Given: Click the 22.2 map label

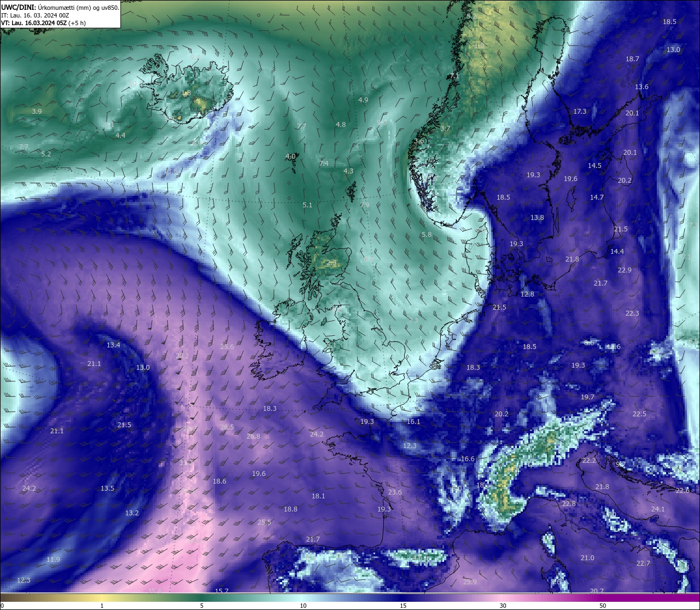Looking at the screenshot, I should point(589,461).
